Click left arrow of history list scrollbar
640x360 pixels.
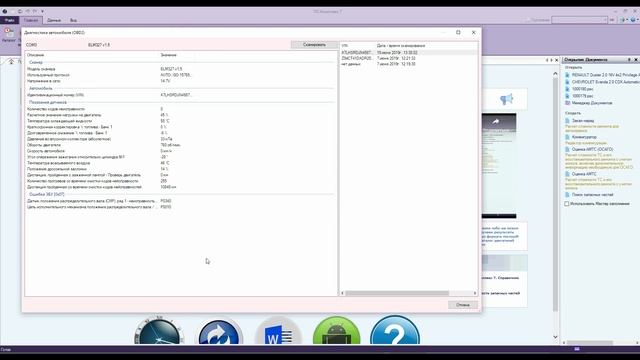[342, 293]
